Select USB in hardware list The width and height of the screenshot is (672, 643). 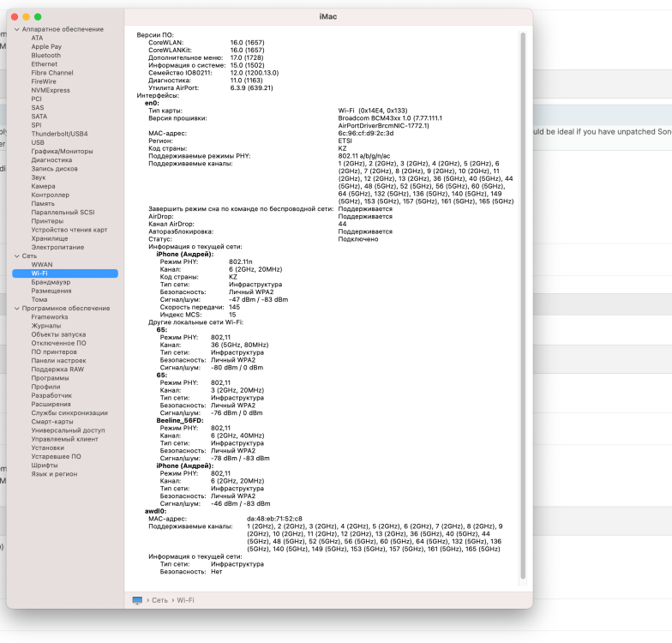(38, 142)
